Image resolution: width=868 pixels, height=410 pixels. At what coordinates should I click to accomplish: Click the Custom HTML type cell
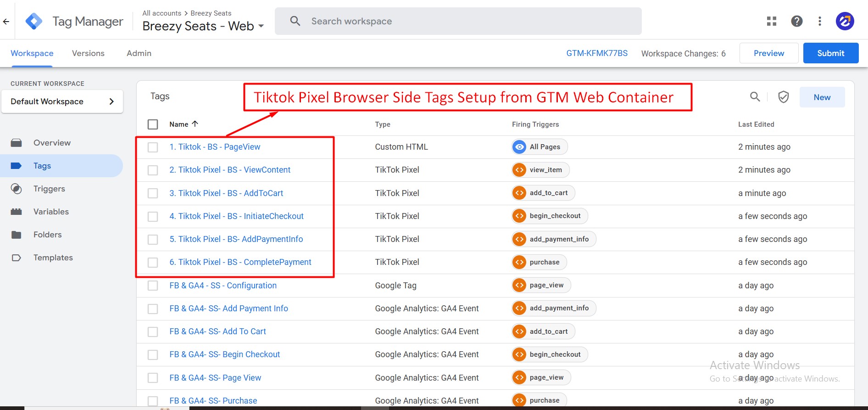click(401, 147)
